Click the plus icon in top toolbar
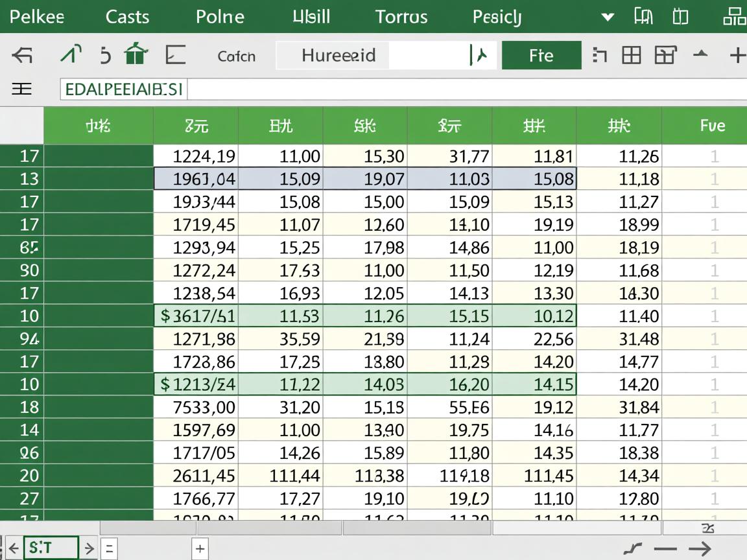The width and height of the screenshot is (747, 560). tap(737, 56)
